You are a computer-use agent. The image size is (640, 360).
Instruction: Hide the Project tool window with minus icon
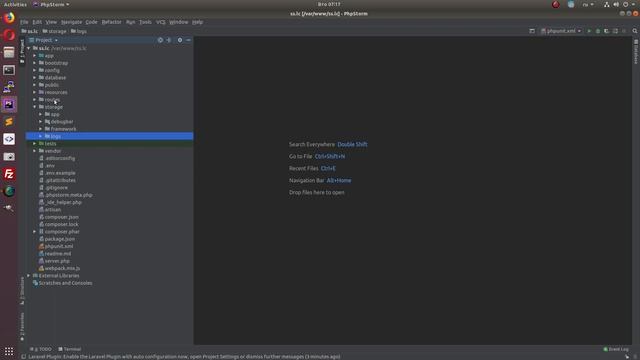coord(188,40)
